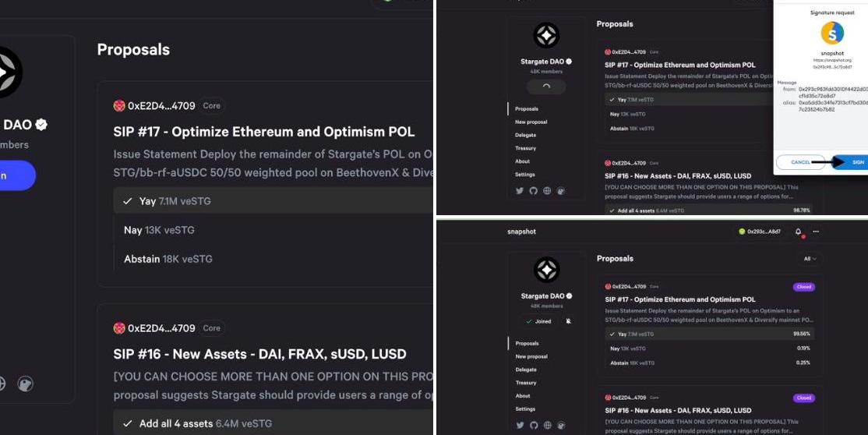This screenshot has width=868, height=435.
Task: Select the Yay option showing 99.56%
Action: tap(709, 334)
